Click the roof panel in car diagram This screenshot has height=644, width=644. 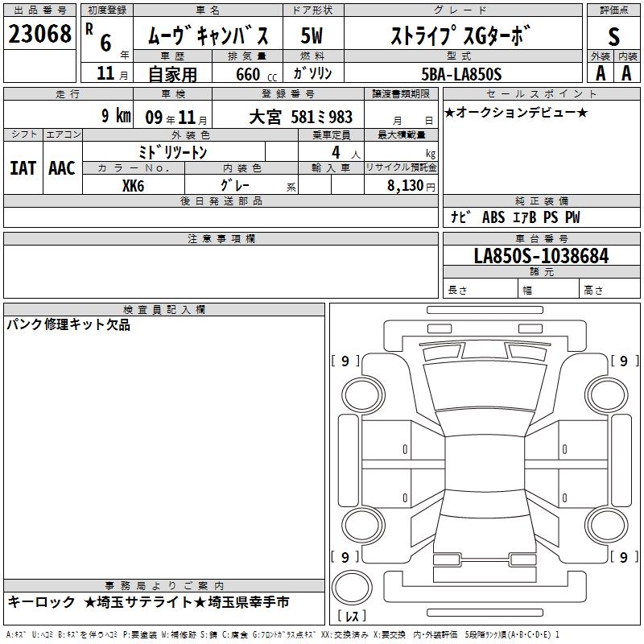click(485, 464)
